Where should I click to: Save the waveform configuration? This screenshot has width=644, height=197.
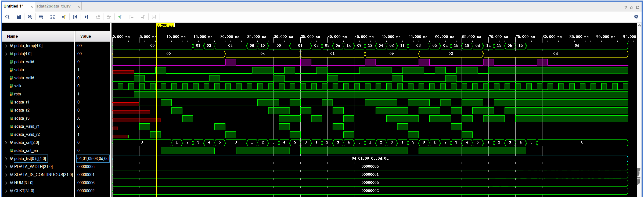(19, 17)
